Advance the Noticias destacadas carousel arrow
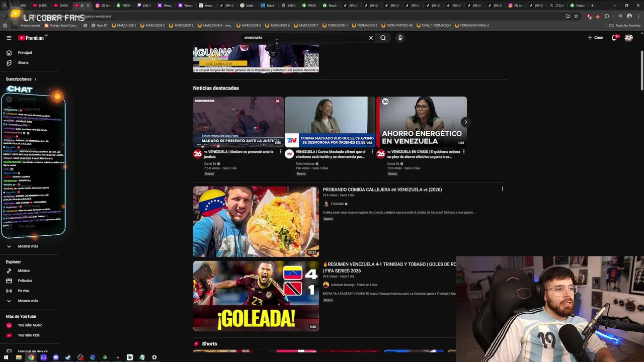The image size is (644, 362). tap(465, 122)
